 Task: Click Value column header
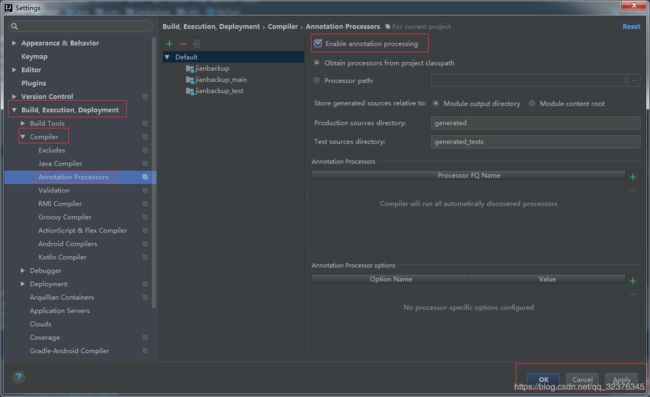point(547,279)
